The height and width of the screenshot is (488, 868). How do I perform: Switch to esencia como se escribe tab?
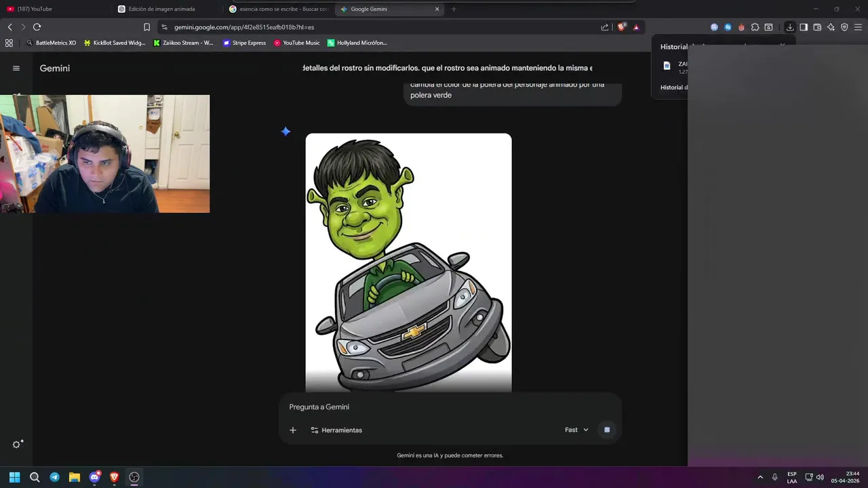278,9
